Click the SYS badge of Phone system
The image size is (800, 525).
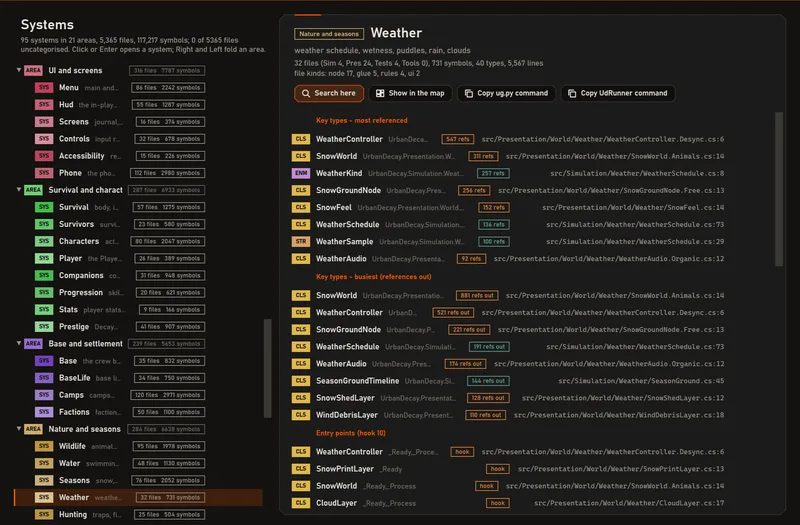(44, 173)
